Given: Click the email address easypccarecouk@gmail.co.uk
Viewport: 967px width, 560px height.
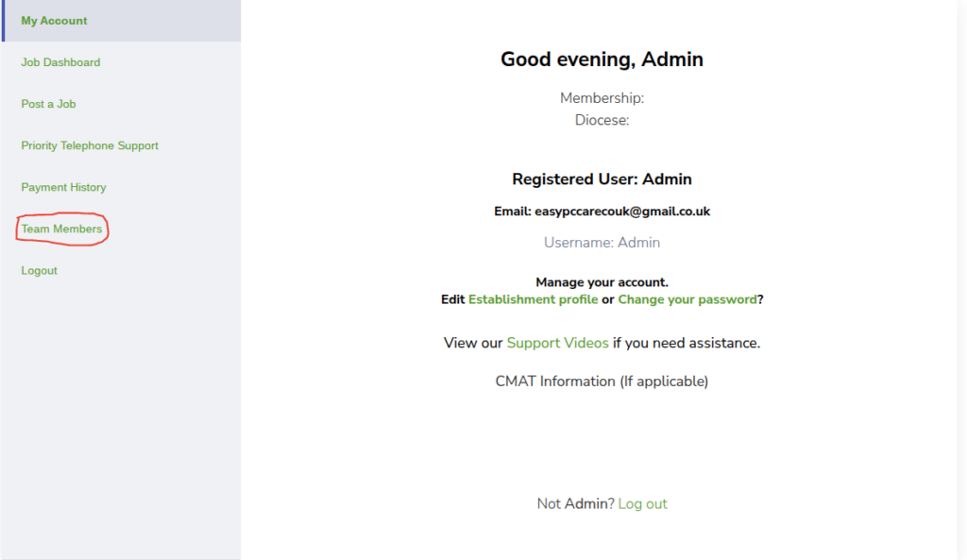Looking at the screenshot, I should click(622, 212).
